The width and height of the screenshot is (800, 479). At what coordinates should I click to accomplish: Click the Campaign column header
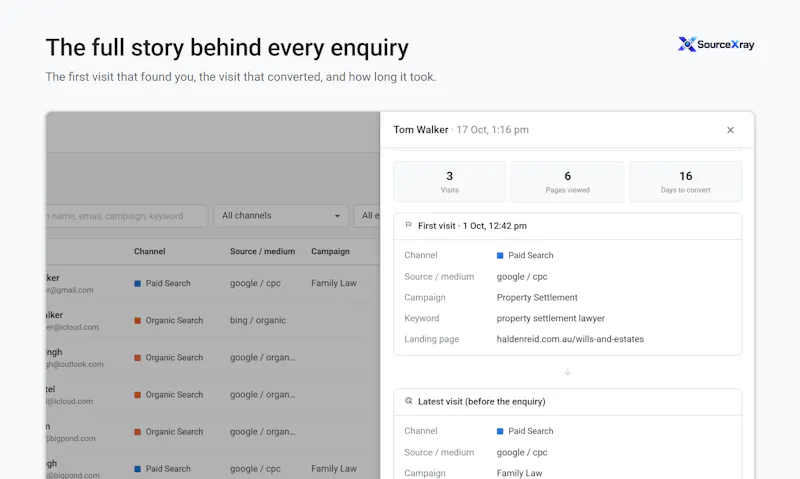[x=330, y=251]
